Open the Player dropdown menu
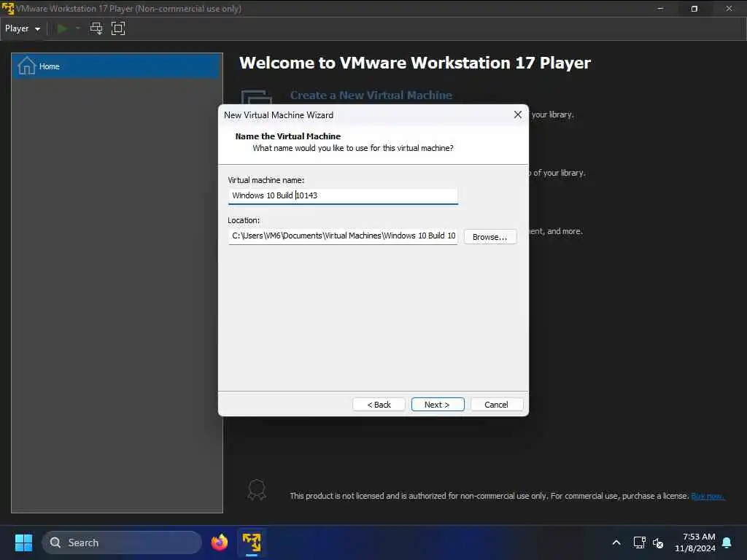The height and width of the screenshot is (560, 747). pyautogui.click(x=23, y=28)
